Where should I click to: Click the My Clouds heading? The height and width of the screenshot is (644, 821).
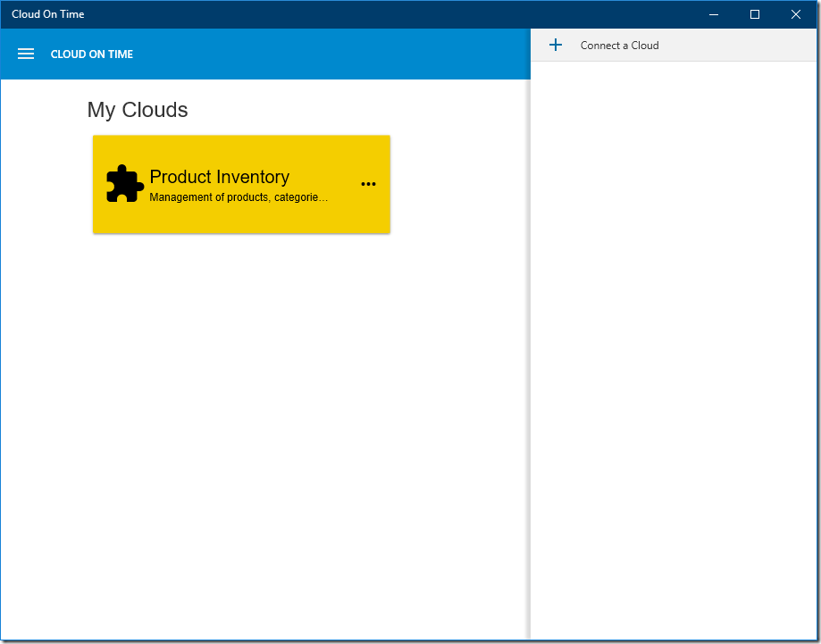pyautogui.click(x=138, y=110)
